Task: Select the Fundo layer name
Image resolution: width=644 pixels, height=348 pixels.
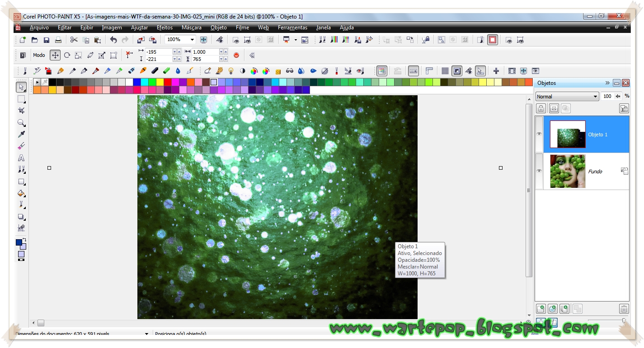Action: click(x=595, y=172)
